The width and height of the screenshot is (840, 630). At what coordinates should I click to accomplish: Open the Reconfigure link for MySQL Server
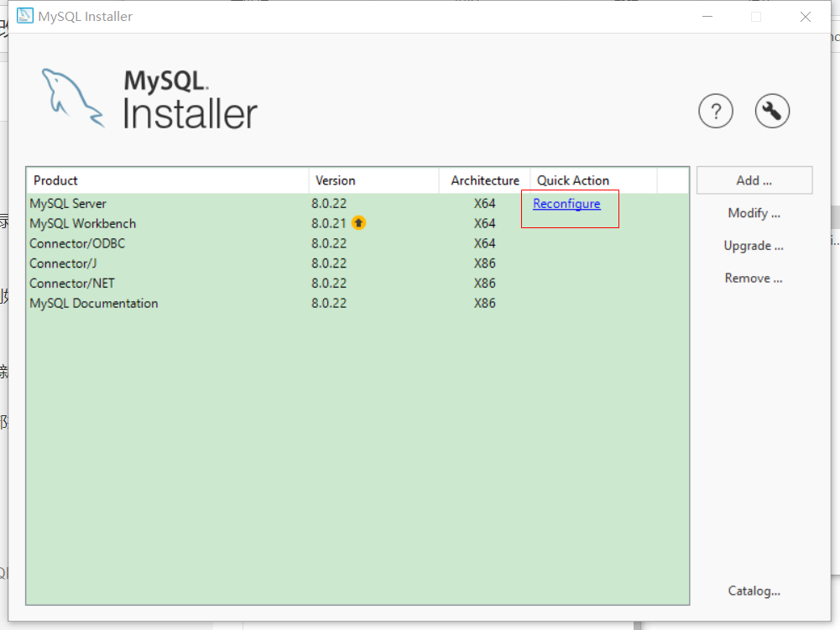(566, 203)
